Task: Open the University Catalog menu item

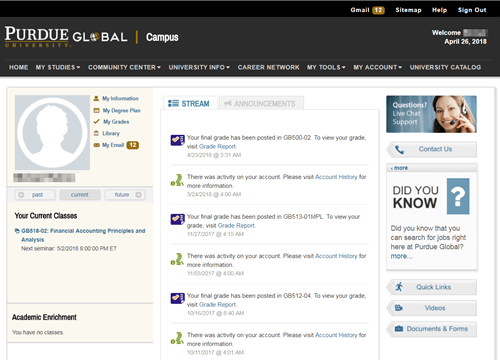Action: pyautogui.click(x=445, y=67)
